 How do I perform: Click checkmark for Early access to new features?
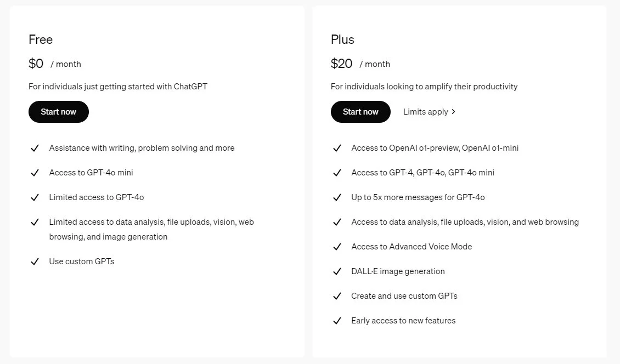coord(337,321)
